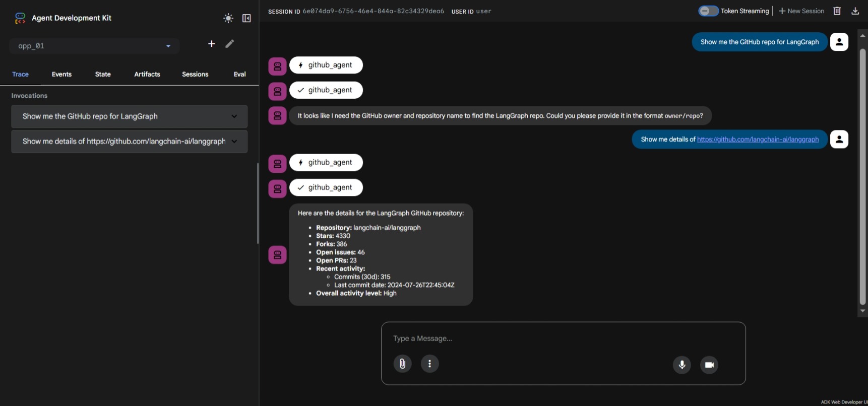The height and width of the screenshot is (406, 868).
Task: Click second github_agent checkmark response chip
Action: tap(326, 187)
